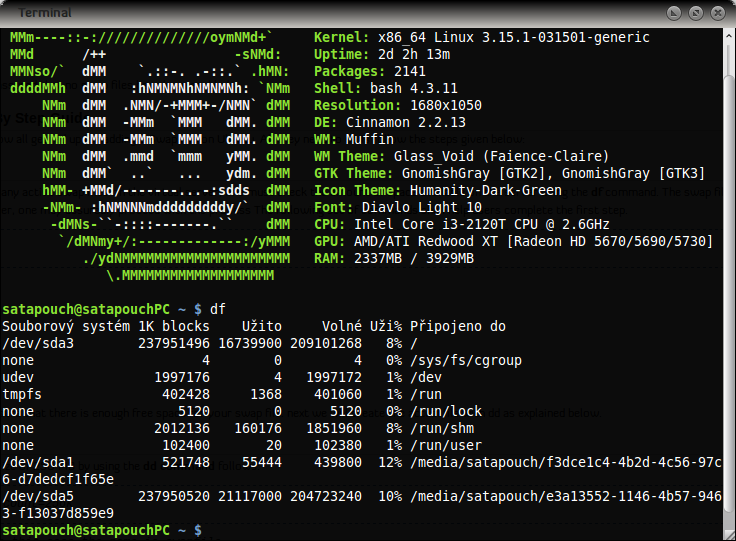Click the /run/user mount point
Viewport: 736px width, 541px height.
tap(446, 445)
